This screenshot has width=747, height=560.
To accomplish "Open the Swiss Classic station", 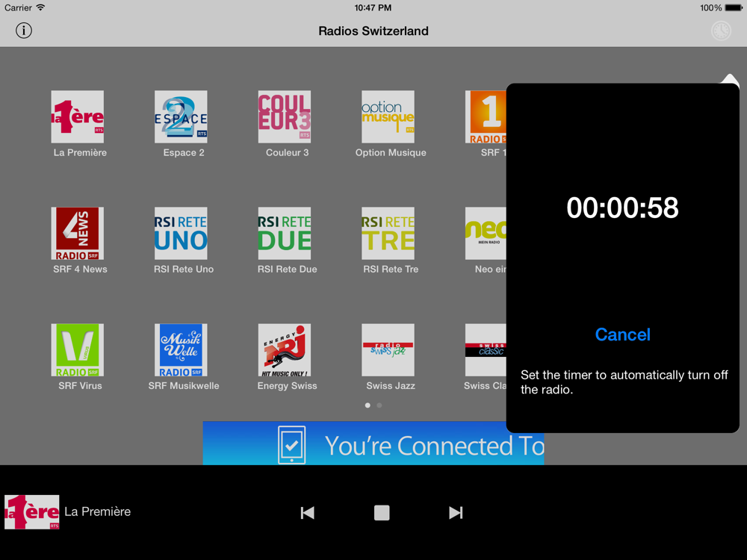I will [x=486, y=350].
